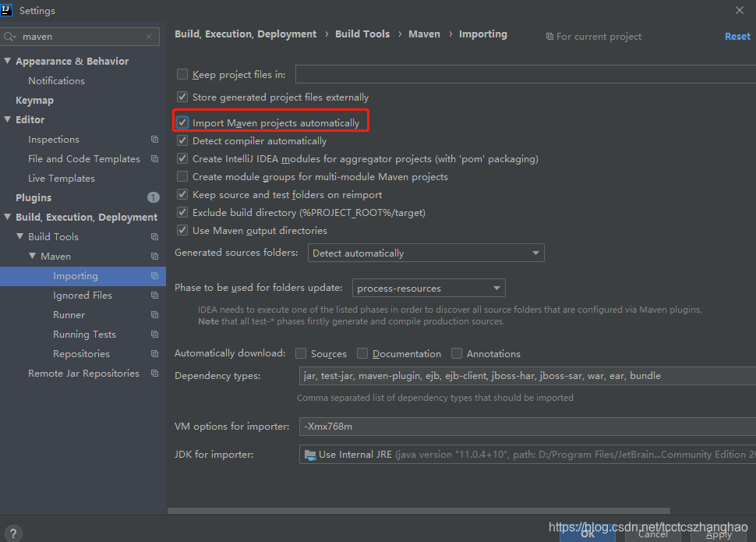
Task: Click project-level icon beside Remote Jar Repositories
Action: coord(155,374)
